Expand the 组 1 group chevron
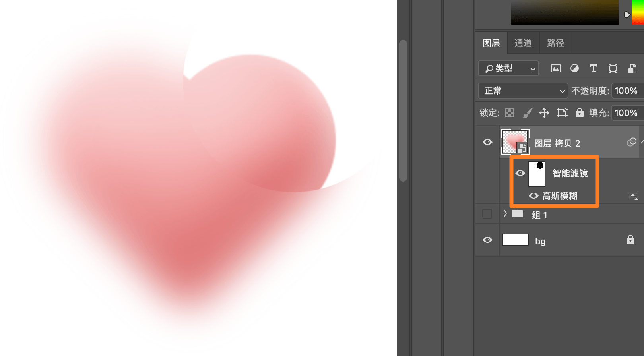The height and width of the screenshot is (356, 644). click(505, 213)
